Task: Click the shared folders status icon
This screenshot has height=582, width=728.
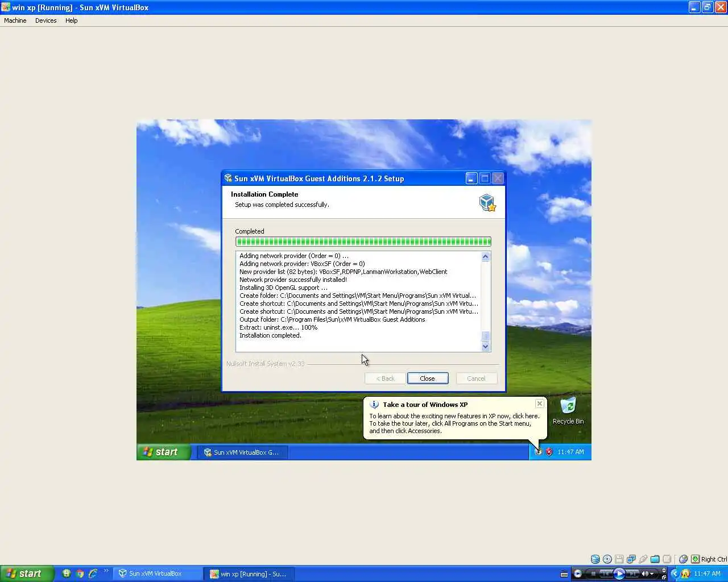Action: [655, 559]
